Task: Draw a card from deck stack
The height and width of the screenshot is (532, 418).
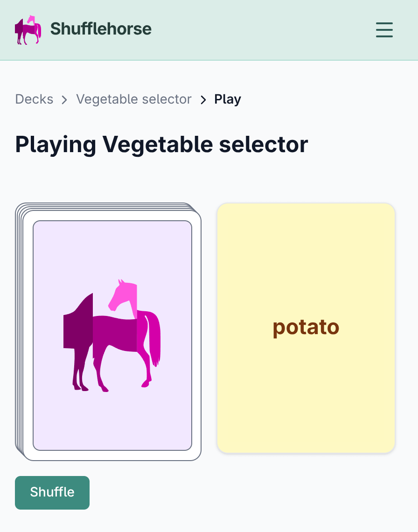Action: [108, 332]
